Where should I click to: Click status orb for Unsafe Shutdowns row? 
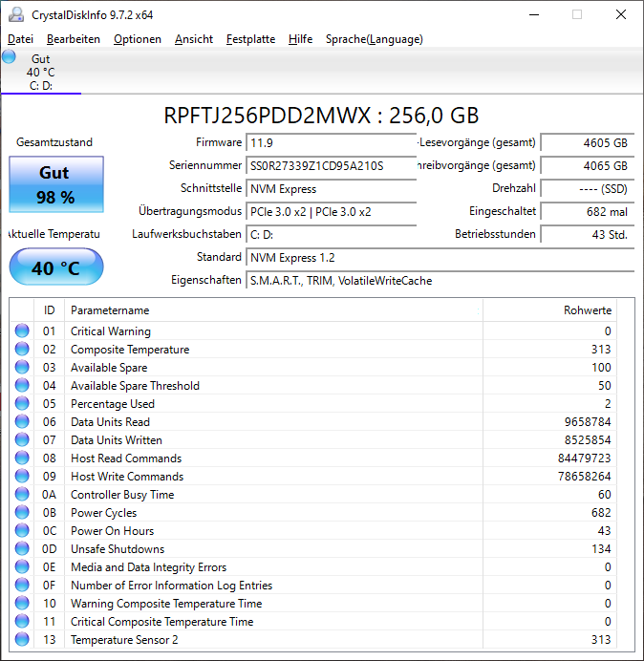[x=22, y=548]
